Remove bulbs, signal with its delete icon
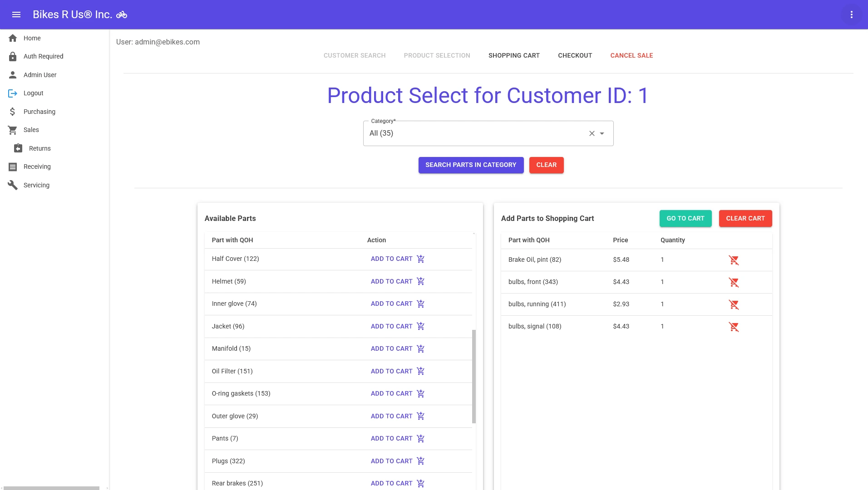 pyautogui.click(x=735, y=327)
